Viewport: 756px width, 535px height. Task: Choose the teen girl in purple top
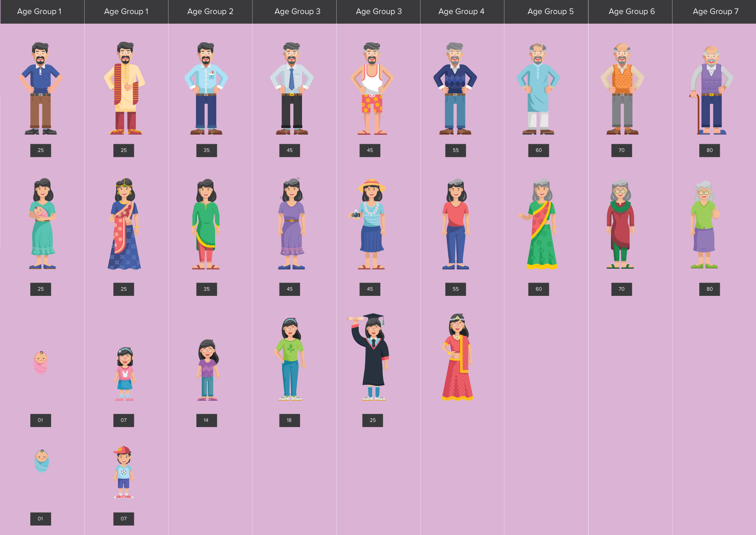[208, 370]
